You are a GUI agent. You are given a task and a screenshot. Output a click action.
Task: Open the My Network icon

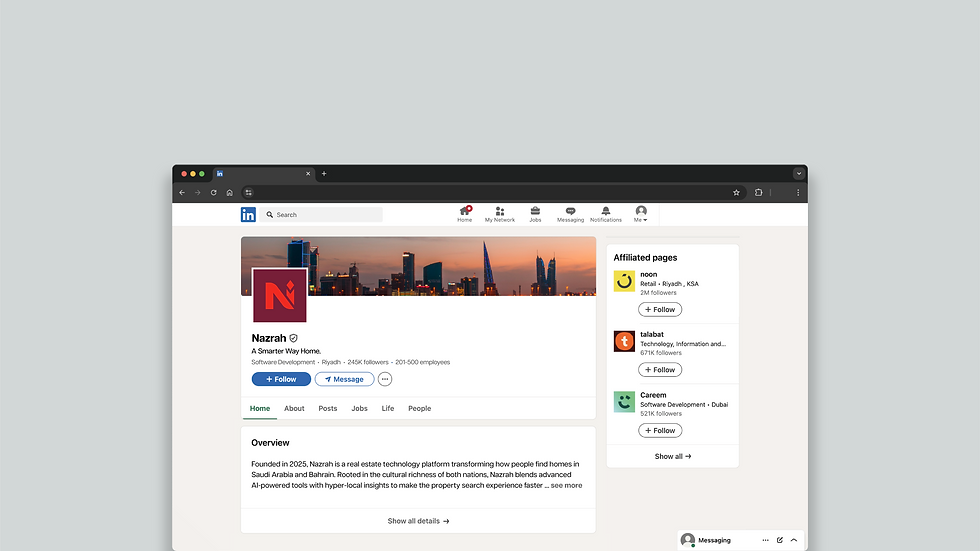click(499, 214)
